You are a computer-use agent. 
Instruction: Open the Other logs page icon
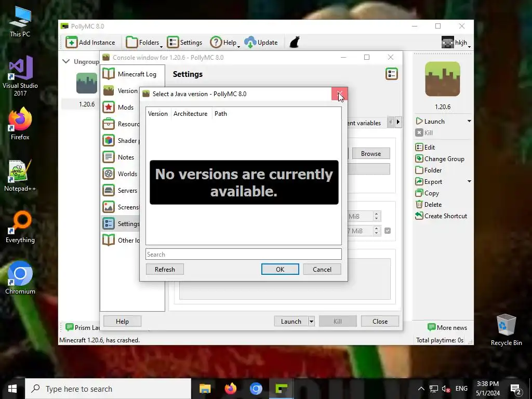(109, 240)
